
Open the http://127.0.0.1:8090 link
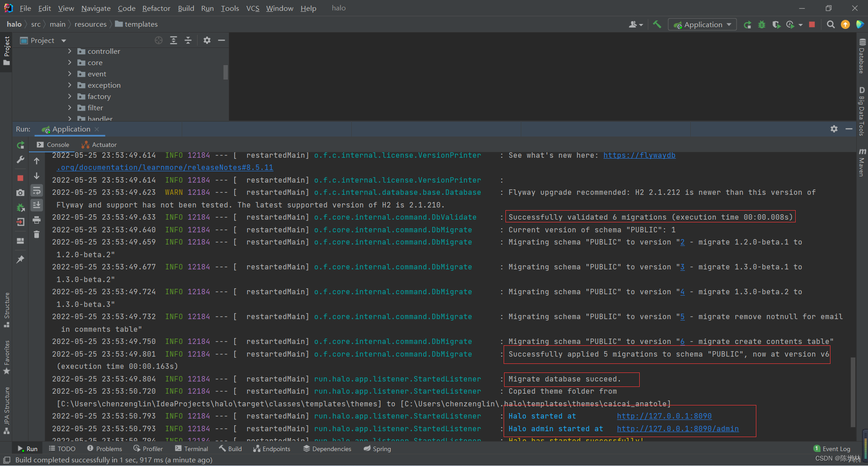[664, 416]
